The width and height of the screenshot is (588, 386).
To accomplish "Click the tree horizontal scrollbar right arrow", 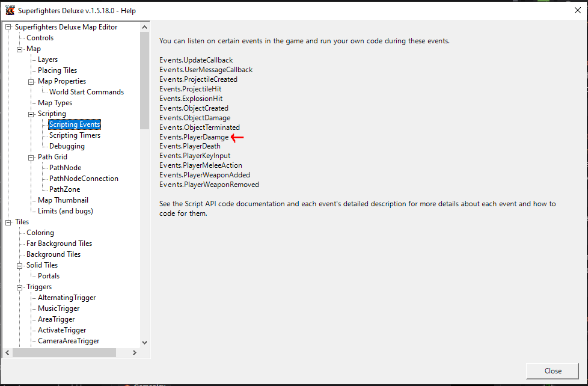I will click(135, 352).
